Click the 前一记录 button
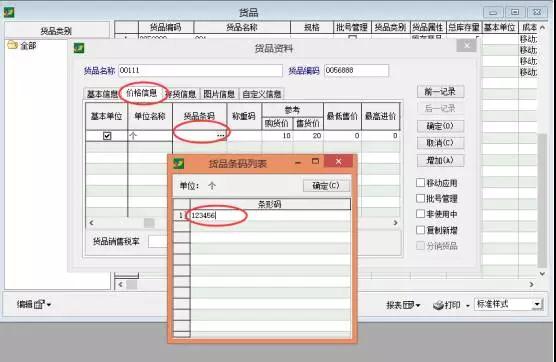 440,92
